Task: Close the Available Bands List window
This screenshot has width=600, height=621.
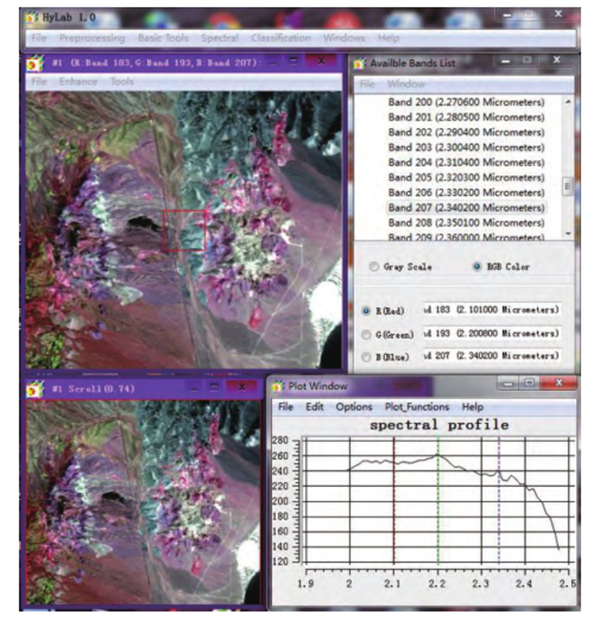Action: (x=556, y=60)
